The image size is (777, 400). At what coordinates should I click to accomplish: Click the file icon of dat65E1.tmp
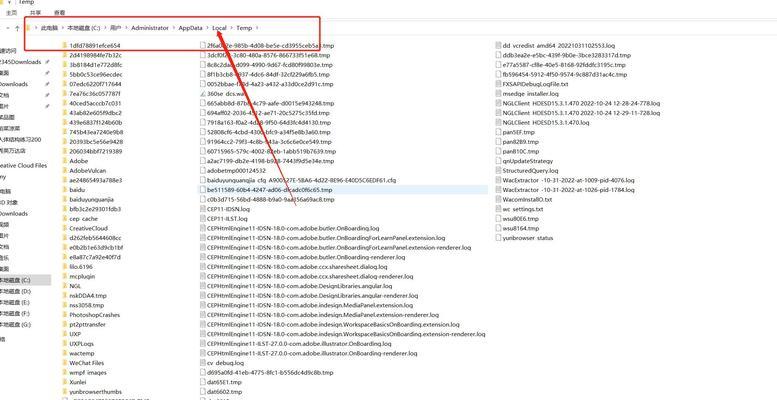(202, 382)
